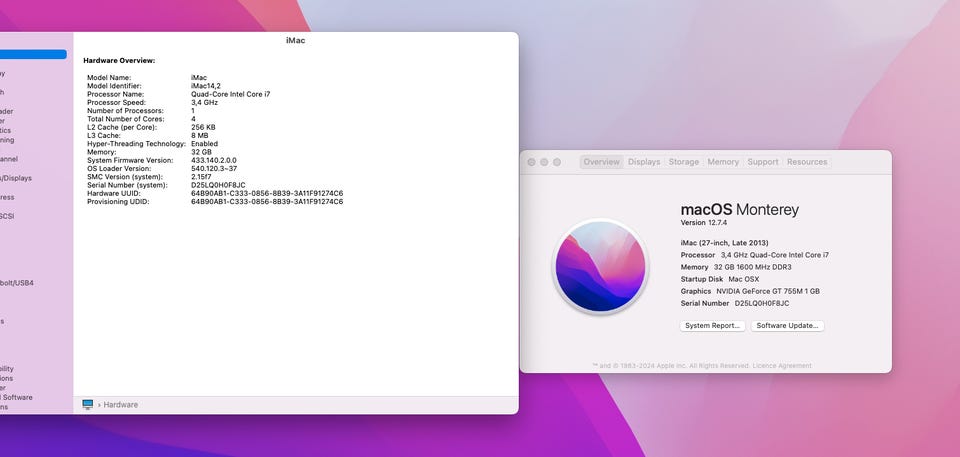The image size is (960, 457).
Task: Click Quad-Core Intel Core i7 processor name
Action: point(230,94)
